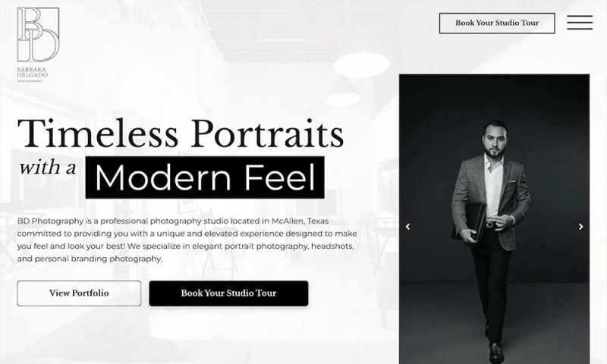Click the Bárbara Delgado Photography logo text

33,74
